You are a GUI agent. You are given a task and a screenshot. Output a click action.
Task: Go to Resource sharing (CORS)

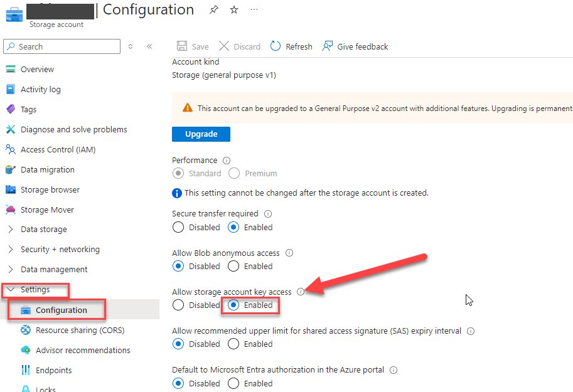coord(80,331)
